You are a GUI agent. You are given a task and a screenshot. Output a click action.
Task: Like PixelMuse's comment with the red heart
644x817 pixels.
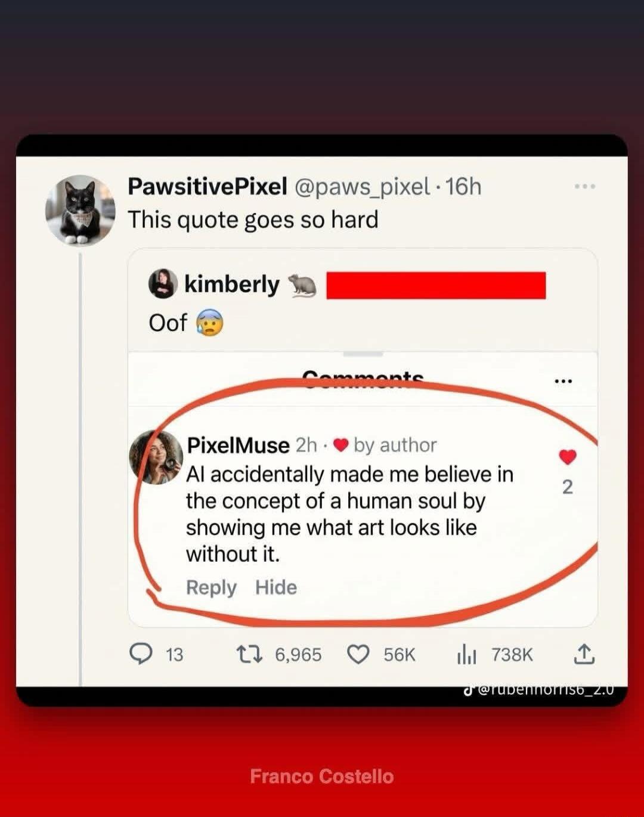coord(568,457)
